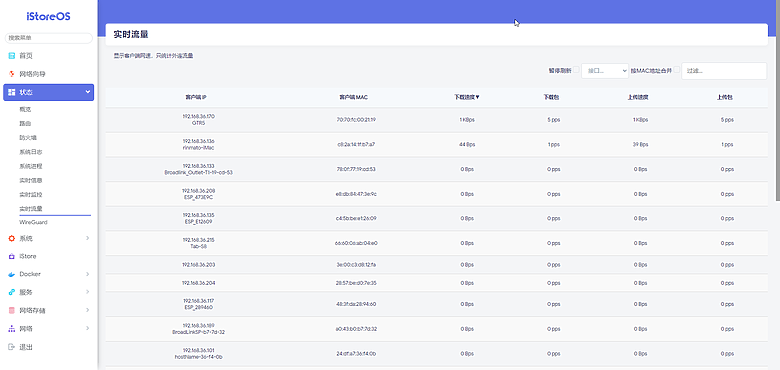Toggle the 暂停刷新 checkbox
780x370 pixels.
(576, 70)
